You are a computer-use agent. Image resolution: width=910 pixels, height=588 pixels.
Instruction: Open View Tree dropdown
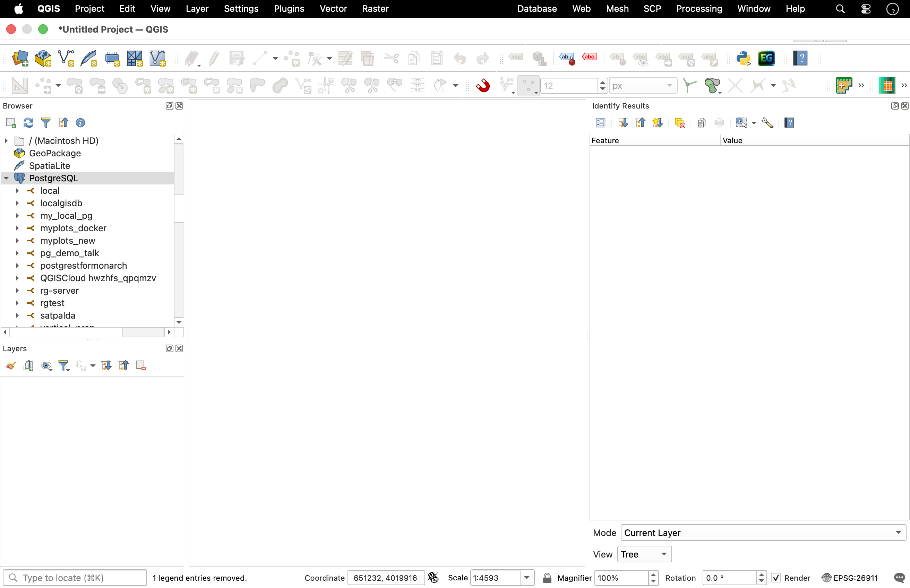pos(644,554)
